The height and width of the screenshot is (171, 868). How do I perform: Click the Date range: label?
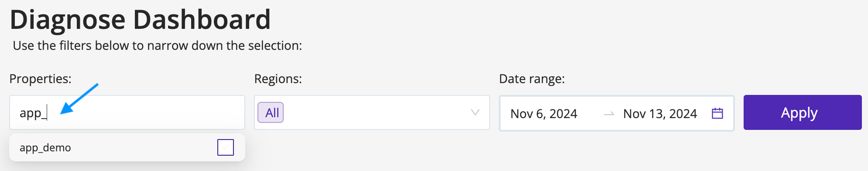click(x=532, y=79)
